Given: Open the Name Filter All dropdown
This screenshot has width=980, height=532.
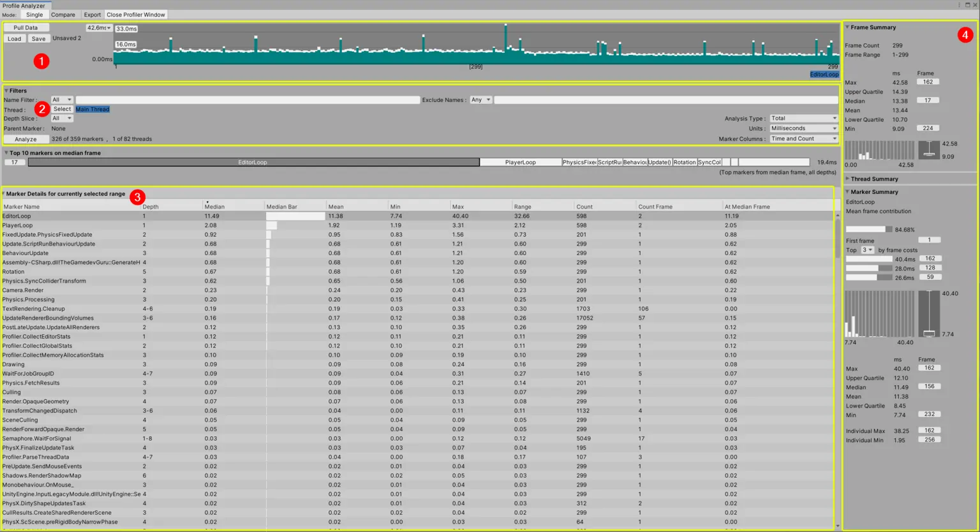Looking at the screenshot, I should pyautogui.click(x=61, y=100).
